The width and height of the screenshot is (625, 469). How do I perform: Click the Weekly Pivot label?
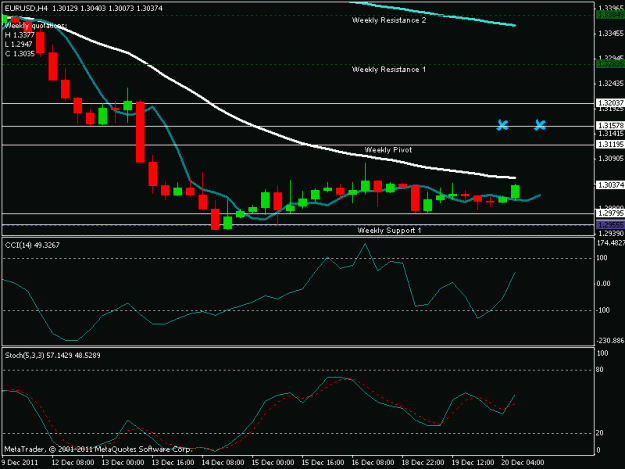388,150
